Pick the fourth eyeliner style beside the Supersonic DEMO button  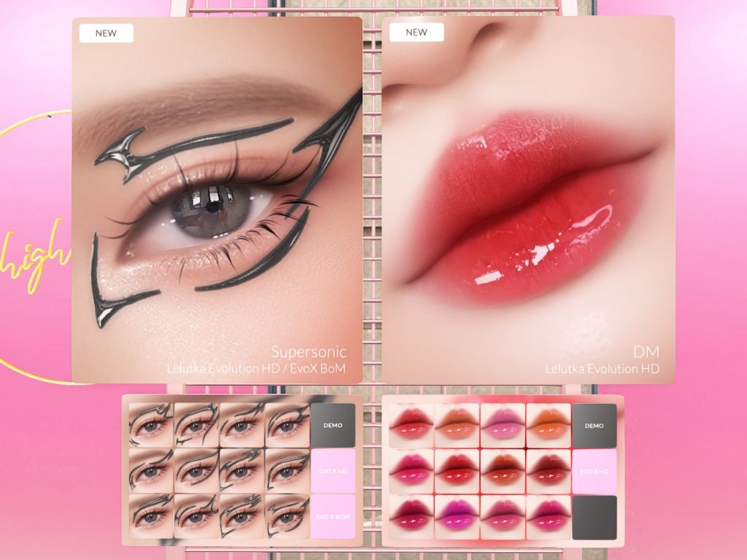coord(287,425)
